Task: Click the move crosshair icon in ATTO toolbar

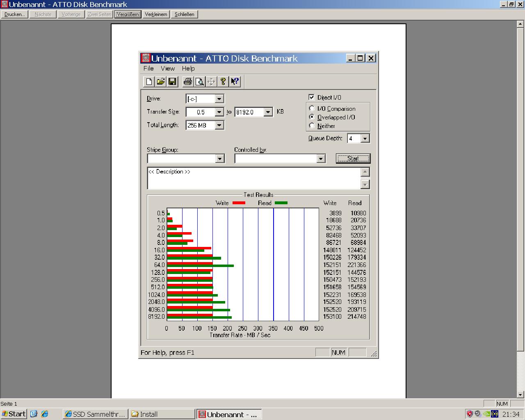Action: 211,82
